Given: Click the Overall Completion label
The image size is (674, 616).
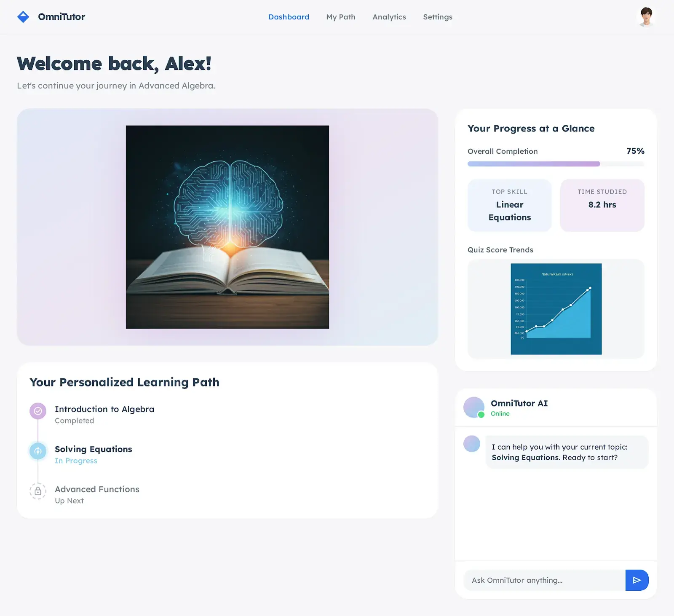Looking at the screenshot, I should coord(503,151).
